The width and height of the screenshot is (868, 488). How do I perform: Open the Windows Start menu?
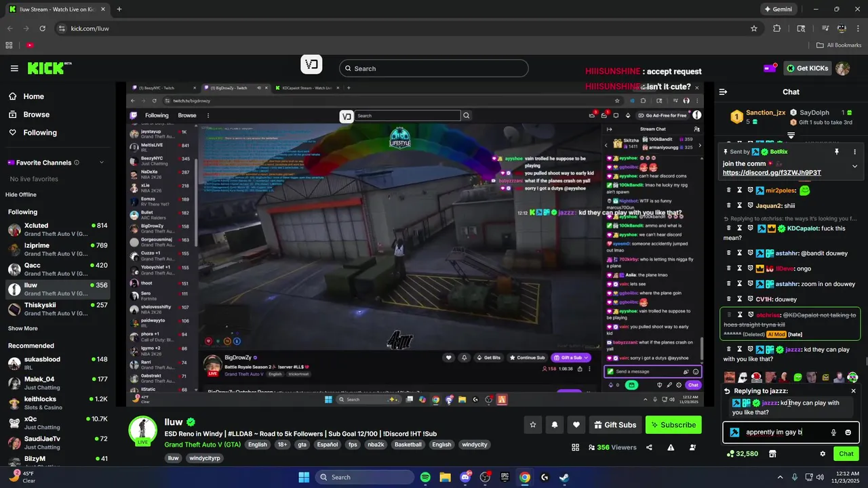click(x=304, y=477)
